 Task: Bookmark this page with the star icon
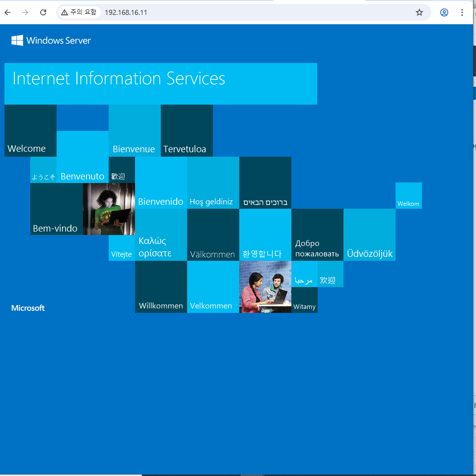point(419,12)
